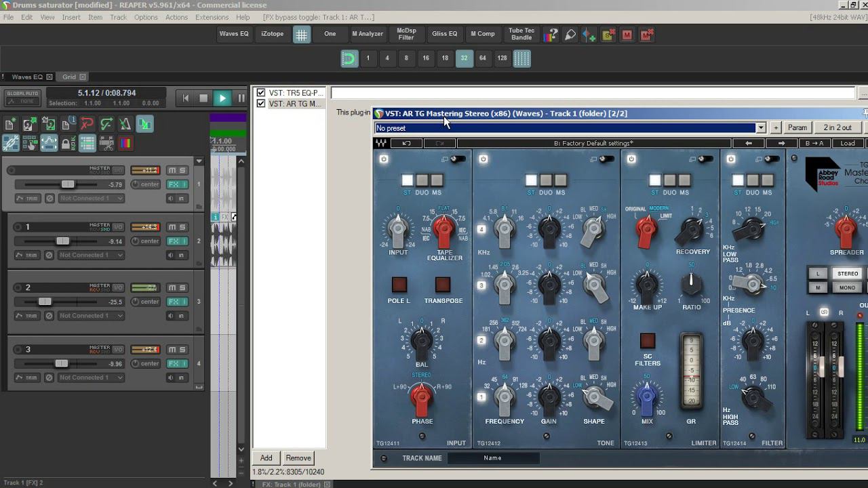Viewport: 868px width, 488px height.
Task: Toggle VST AR TG Mastering checkbox
Action: [260, 104]
